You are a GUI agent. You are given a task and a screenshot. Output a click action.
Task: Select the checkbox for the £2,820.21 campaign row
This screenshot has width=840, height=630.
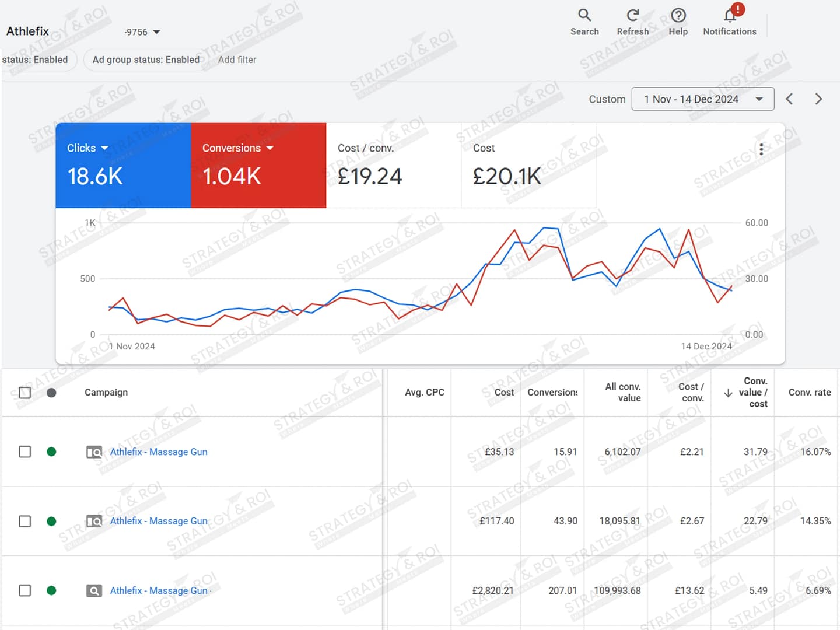[x=24, y=590]
